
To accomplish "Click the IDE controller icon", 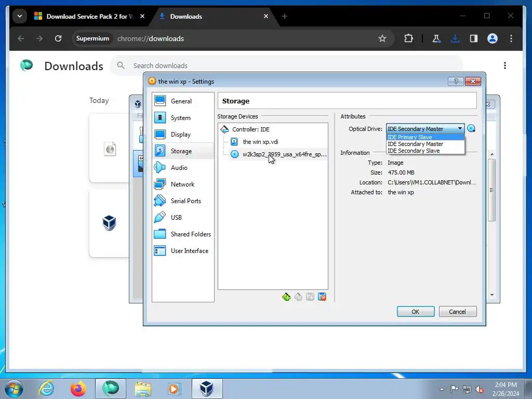I will pyautogui.click(x=224, y=129).
